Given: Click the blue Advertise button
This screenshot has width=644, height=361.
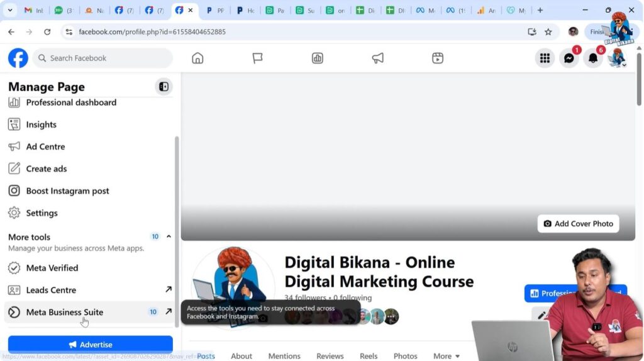Looking at the screenshot, I should pos(91,344).
